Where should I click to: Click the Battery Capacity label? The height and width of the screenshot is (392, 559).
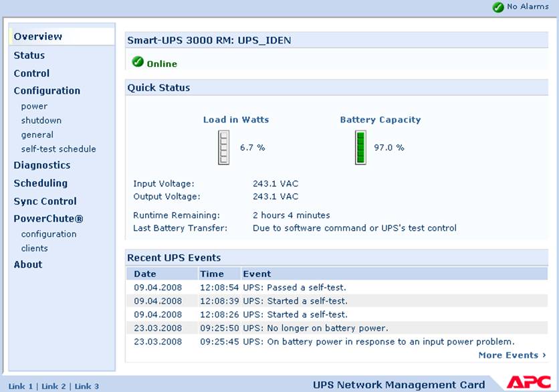[380, 120]
